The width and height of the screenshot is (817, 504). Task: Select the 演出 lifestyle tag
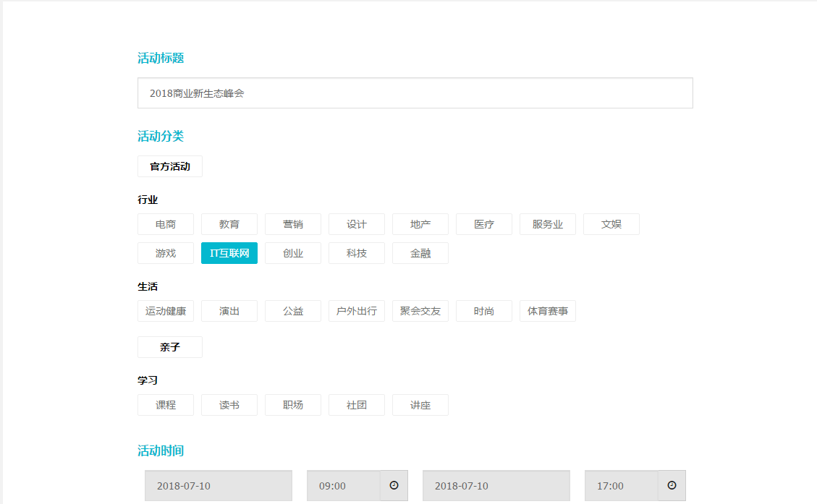point(229,311)
